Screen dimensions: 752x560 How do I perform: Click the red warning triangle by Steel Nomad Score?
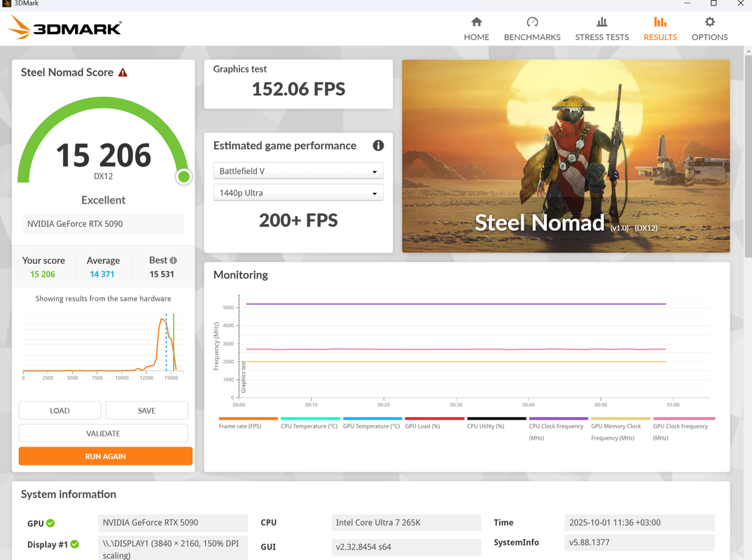point(123,72)
